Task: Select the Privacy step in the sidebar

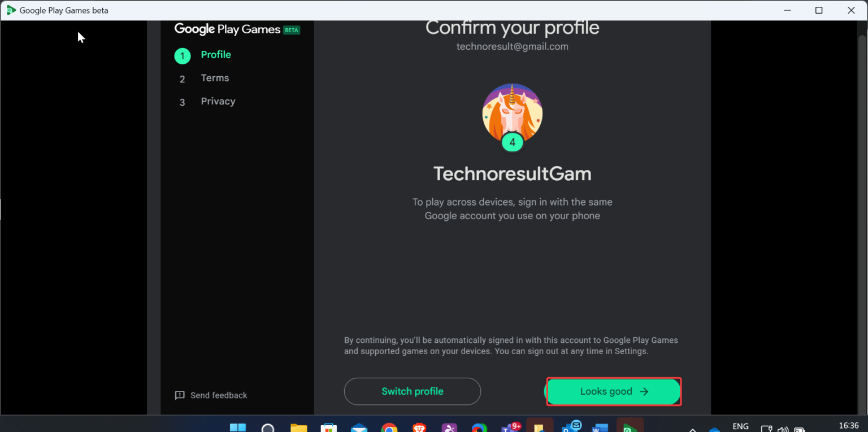Action: click(218, 101)
